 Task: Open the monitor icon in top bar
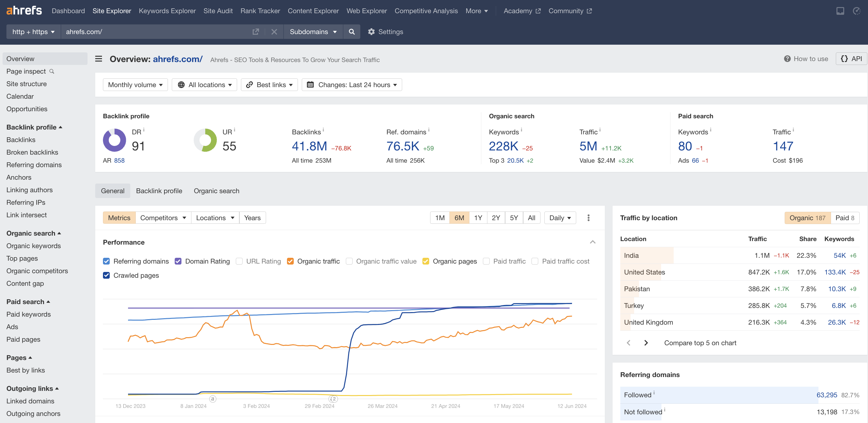point(840,11)
